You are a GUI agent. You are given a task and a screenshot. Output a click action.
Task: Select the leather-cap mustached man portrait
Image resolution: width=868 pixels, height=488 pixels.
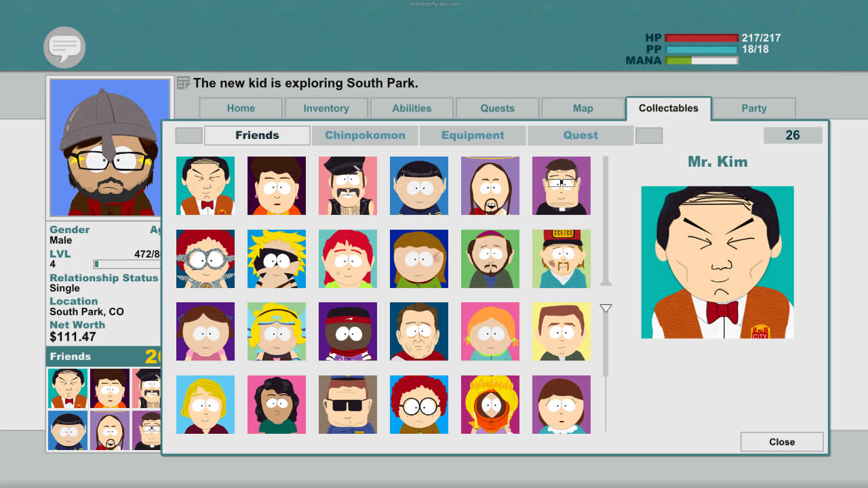348,186
